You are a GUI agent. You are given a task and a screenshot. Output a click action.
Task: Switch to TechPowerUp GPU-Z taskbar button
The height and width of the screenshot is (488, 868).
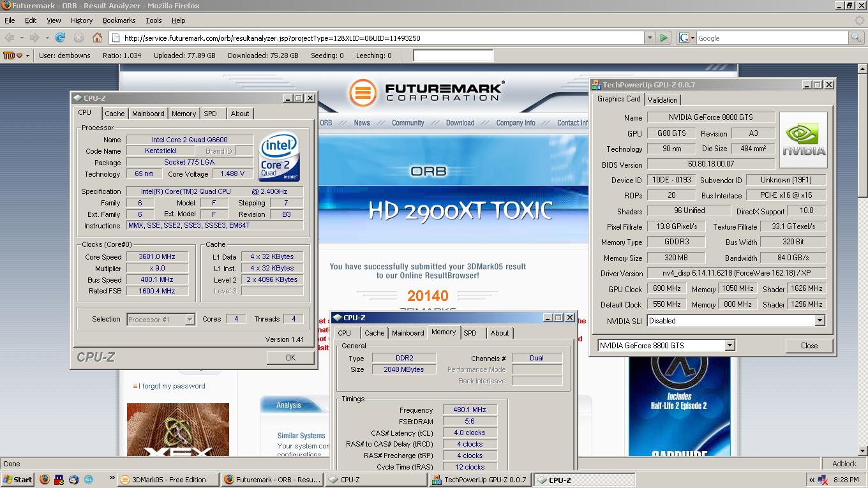click(481, 480)
